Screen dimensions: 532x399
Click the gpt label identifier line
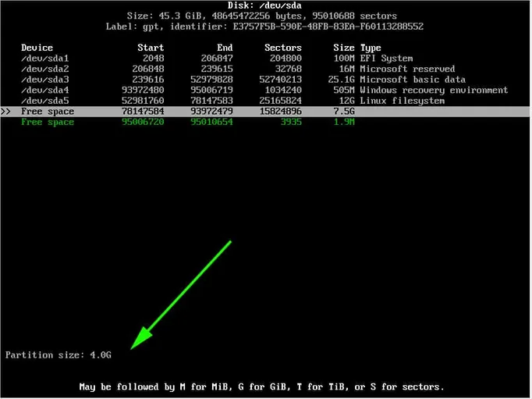(x=265, y=27)
